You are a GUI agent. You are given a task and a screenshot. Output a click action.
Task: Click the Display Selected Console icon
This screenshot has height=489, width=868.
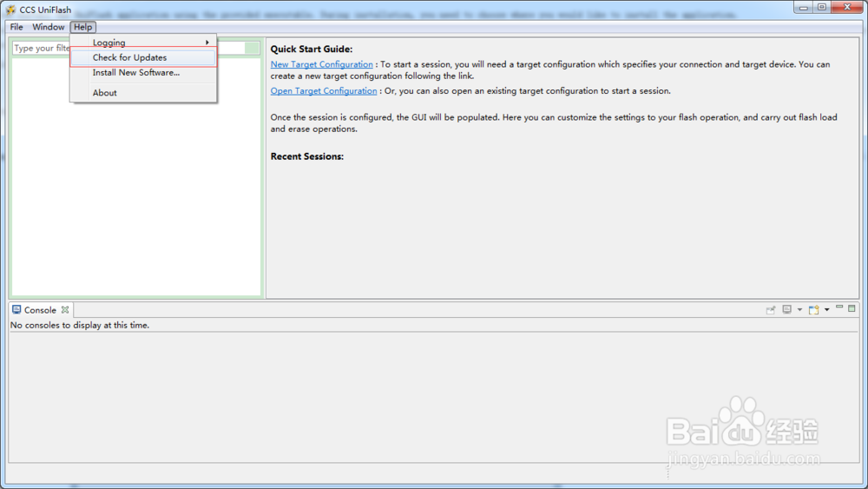pos(786,309)
